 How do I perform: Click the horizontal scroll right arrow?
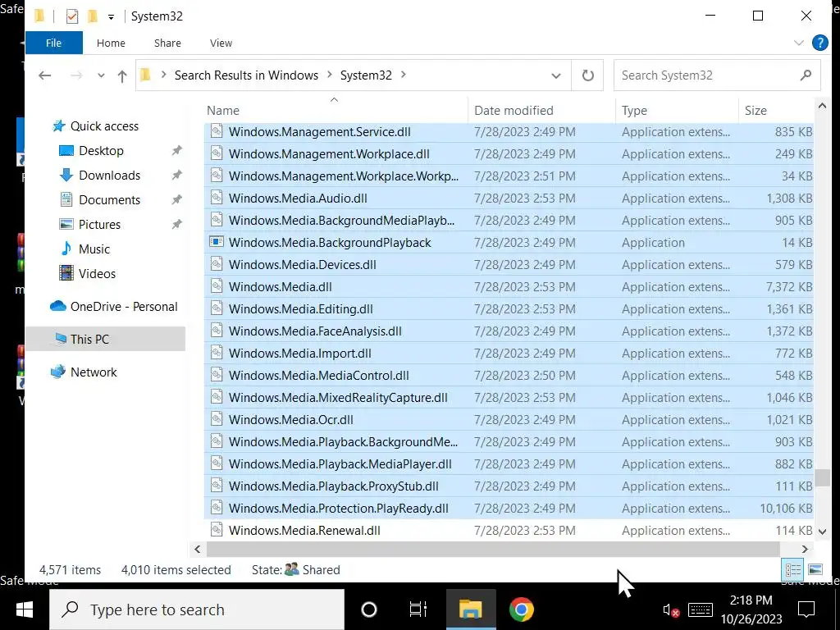[804, 549]
